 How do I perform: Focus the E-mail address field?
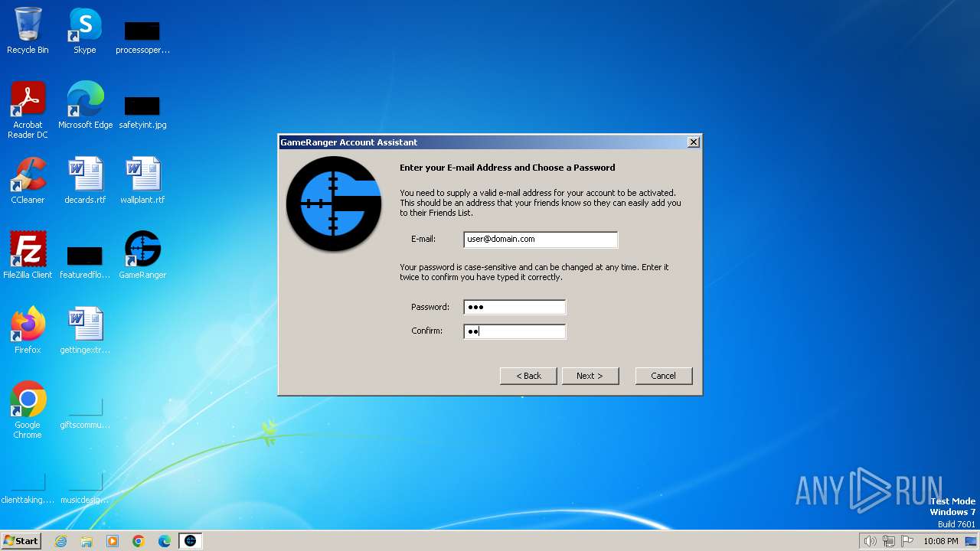(x=541, y=240)
